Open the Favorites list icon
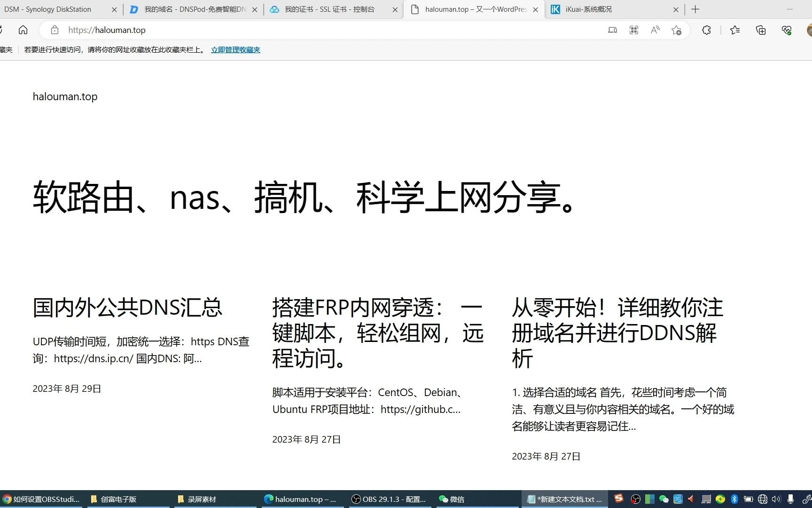Screen dimensions: 812x508 tap(735, 30)
